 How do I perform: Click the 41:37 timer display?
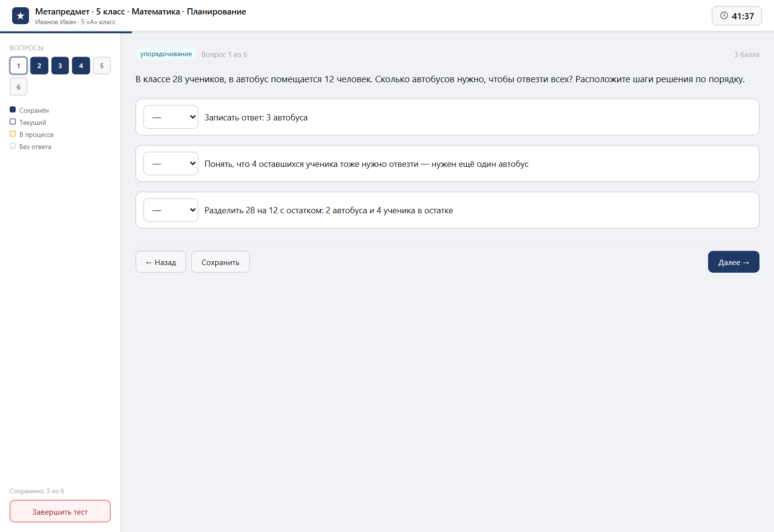(x=736, y=16)
